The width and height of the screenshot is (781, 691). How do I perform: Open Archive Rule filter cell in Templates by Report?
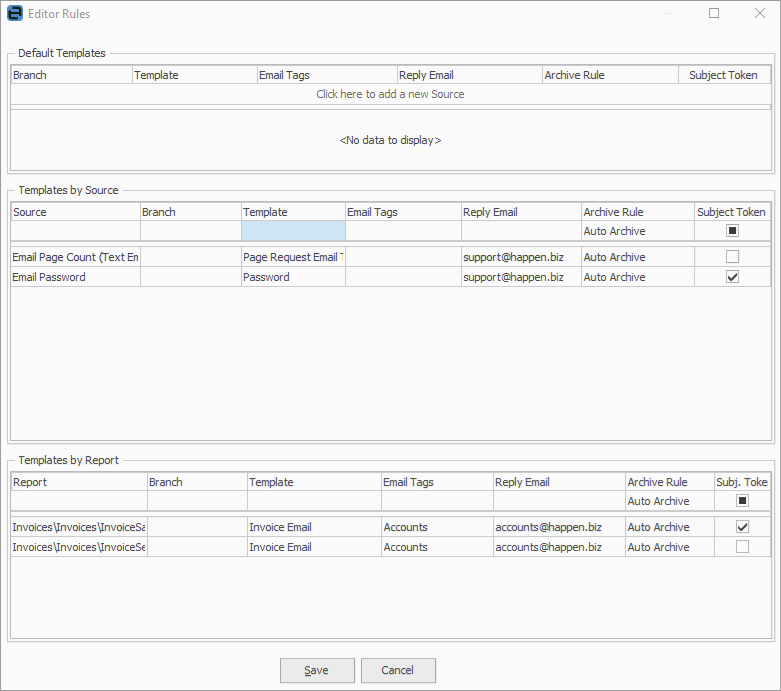point(669,501)
